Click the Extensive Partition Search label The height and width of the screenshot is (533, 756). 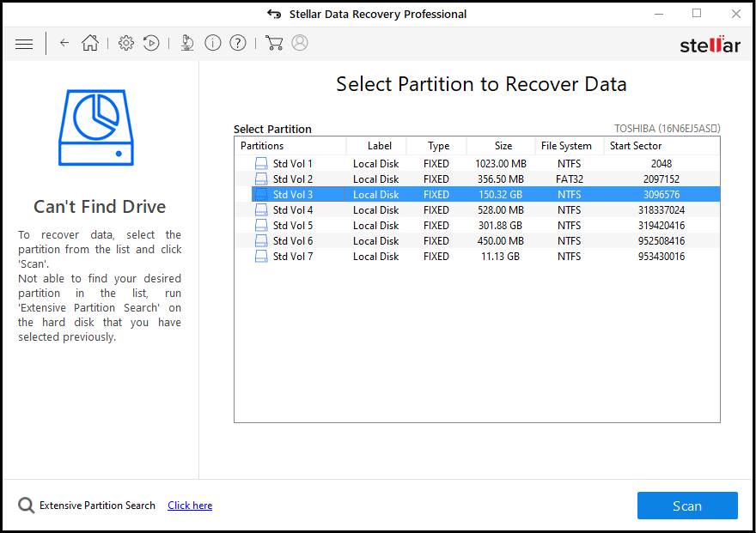click(x=97, y=506)
